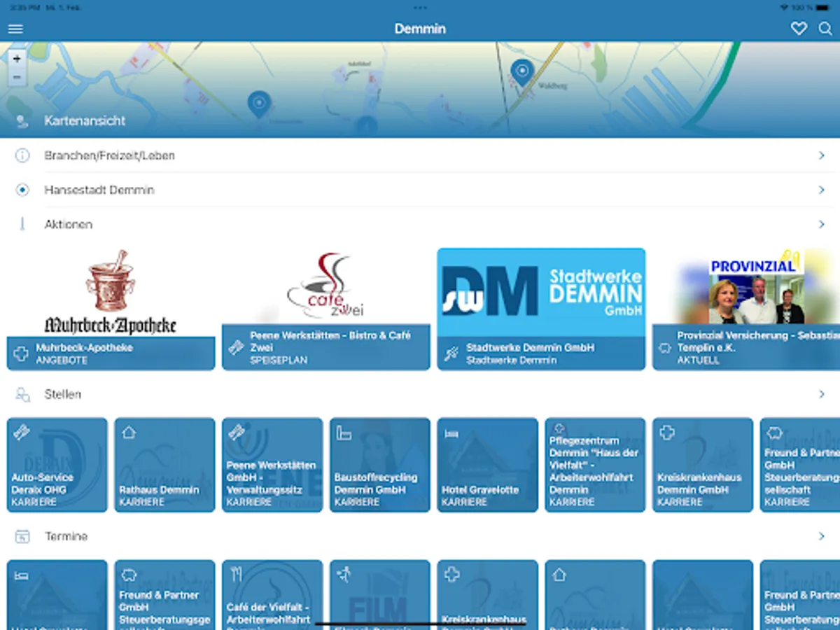Open Café der Vielfalt Termine tile

click(x=272, y=594)
